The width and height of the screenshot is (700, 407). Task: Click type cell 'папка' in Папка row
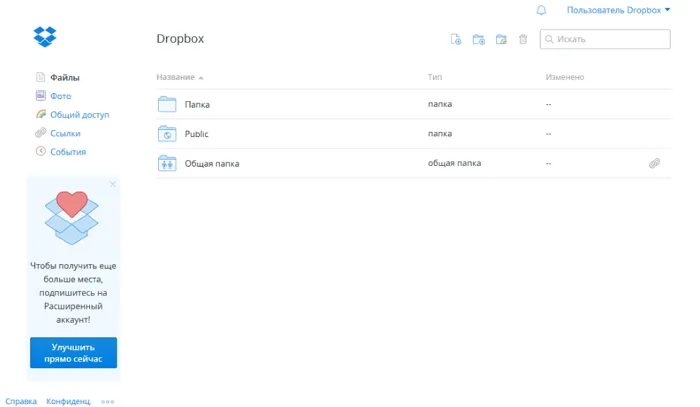coord(440,104)
